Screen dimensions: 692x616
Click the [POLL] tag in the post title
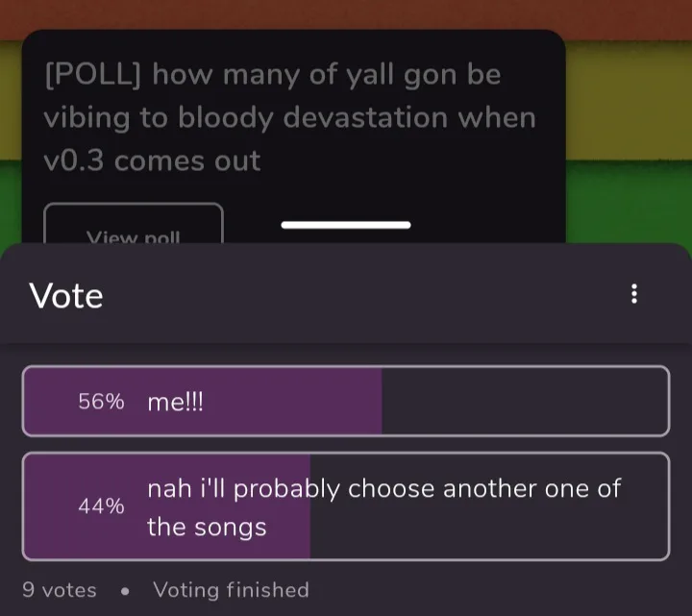pos(94,74)
